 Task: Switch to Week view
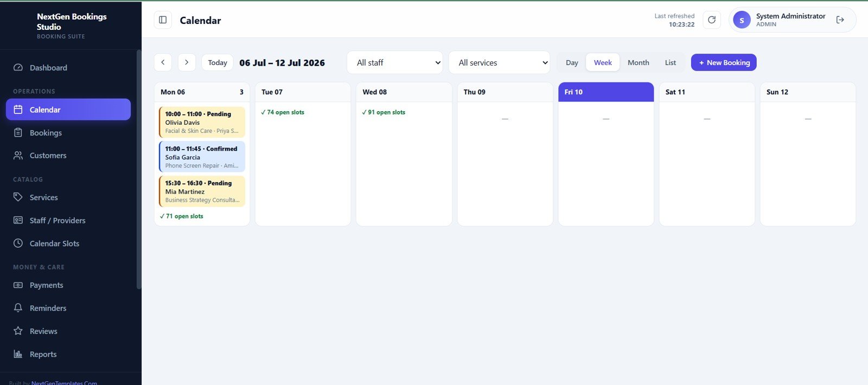pyautogui.click(x=603, y=62)
